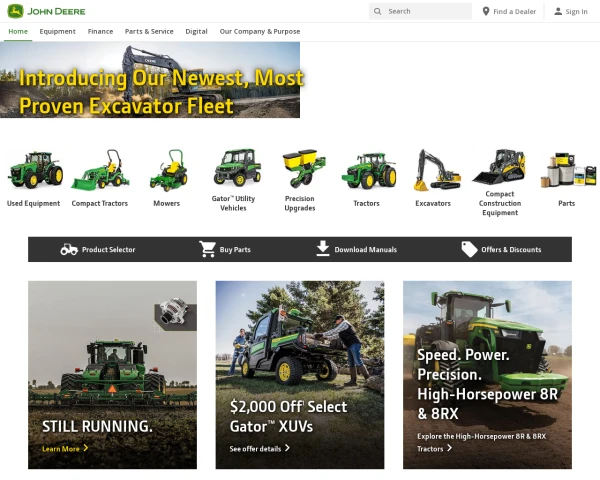Screen dimensions: 600x480
Task: Click the chevron next to Learn More
Action: click(86, 448)
